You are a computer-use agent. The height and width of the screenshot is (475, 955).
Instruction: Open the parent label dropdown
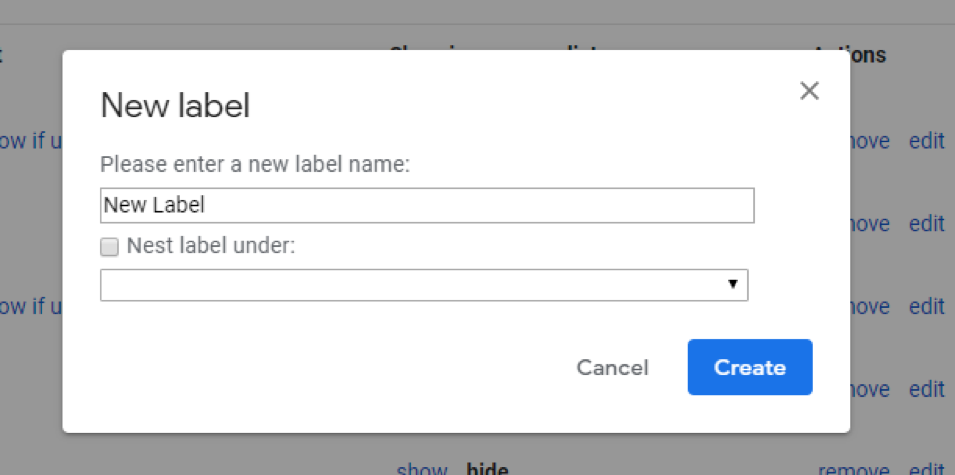(424, 285)
